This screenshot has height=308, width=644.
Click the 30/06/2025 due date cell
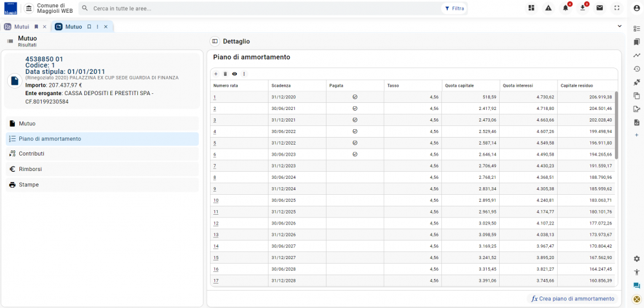pyautogui.click(x=298, y=201)
